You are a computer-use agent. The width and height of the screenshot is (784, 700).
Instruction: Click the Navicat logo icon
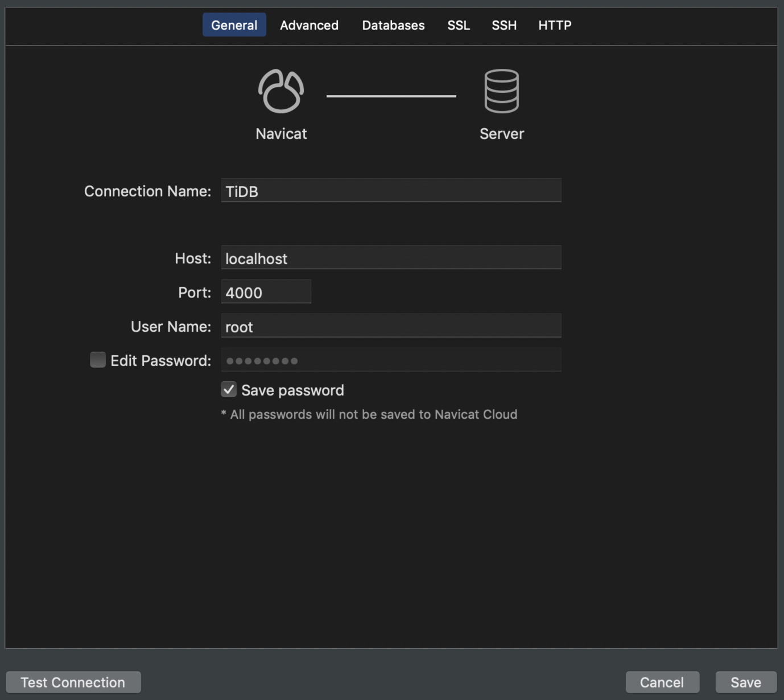click(x=281, y=90)
